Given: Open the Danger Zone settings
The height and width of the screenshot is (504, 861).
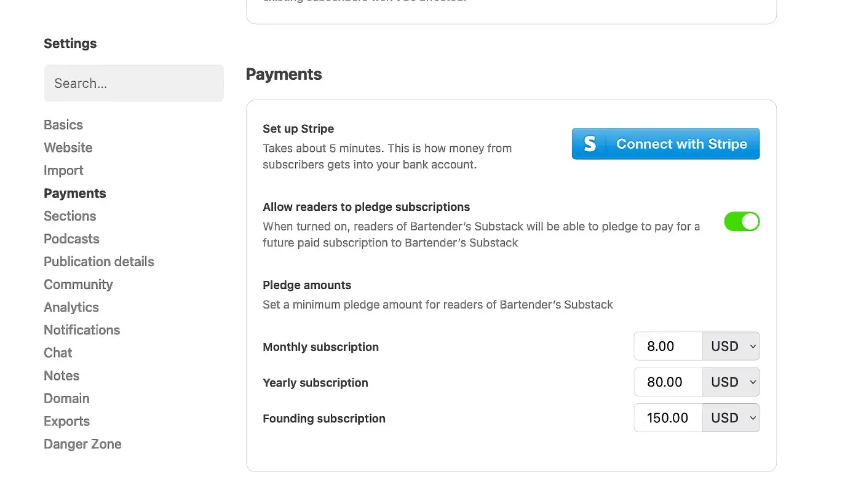Looking at the screenshot, I should click(x=82, y=444).
